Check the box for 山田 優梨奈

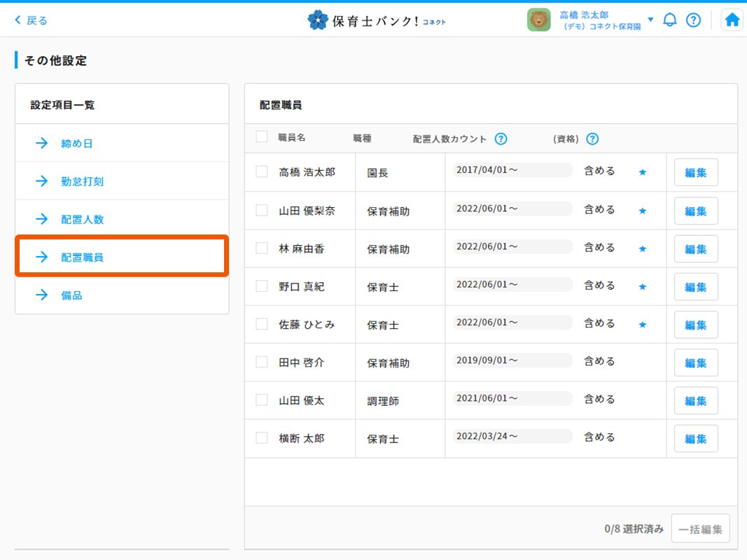coord(262,210)
